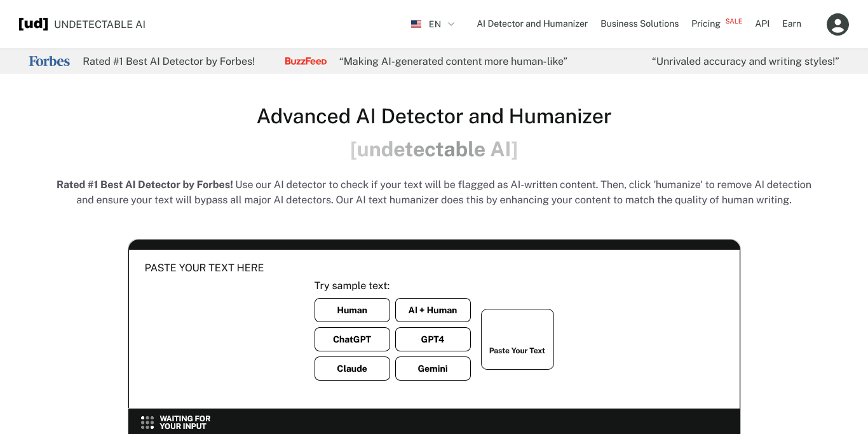Click the 'Unrivaled accuracy and writing styles!' quote
This screenshot has height=434, width=868.
[x=745, y=61]
